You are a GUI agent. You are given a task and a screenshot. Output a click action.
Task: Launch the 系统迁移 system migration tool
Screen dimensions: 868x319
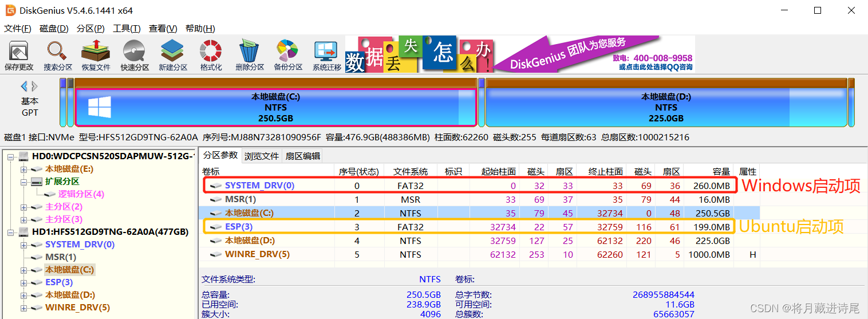point(327,56)
